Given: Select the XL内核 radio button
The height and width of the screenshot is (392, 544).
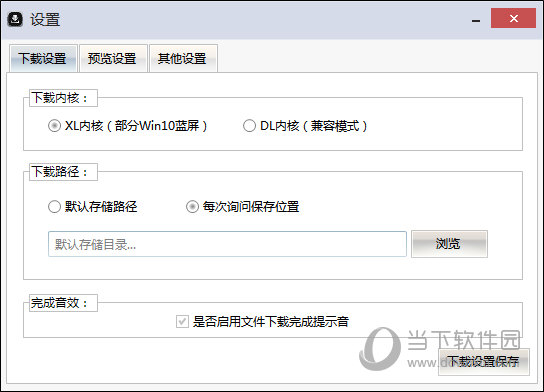Looking at the screenshot, I should (54, 126).
